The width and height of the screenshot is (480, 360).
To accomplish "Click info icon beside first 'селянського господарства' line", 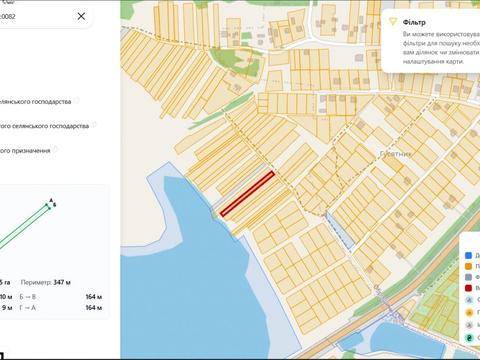I will [76, 100].
